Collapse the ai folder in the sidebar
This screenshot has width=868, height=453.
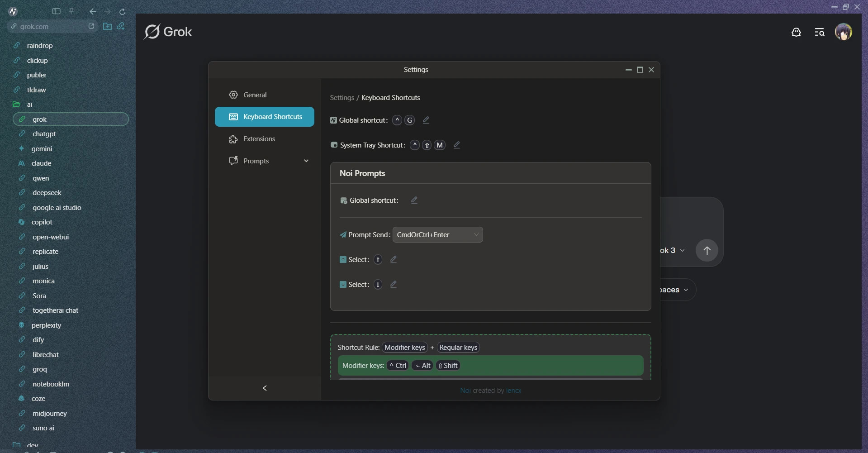coord(29,105)
